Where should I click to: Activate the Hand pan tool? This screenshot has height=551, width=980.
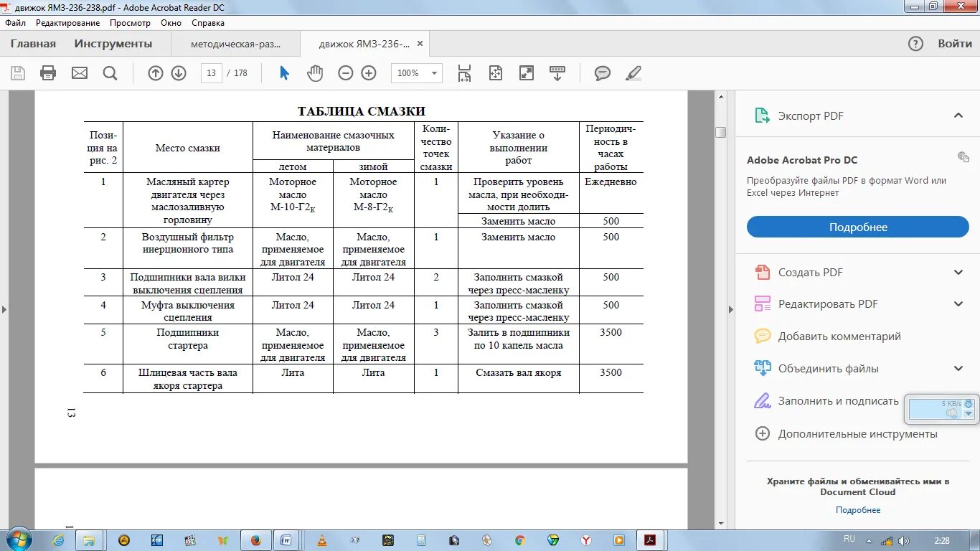pos(315,73)
